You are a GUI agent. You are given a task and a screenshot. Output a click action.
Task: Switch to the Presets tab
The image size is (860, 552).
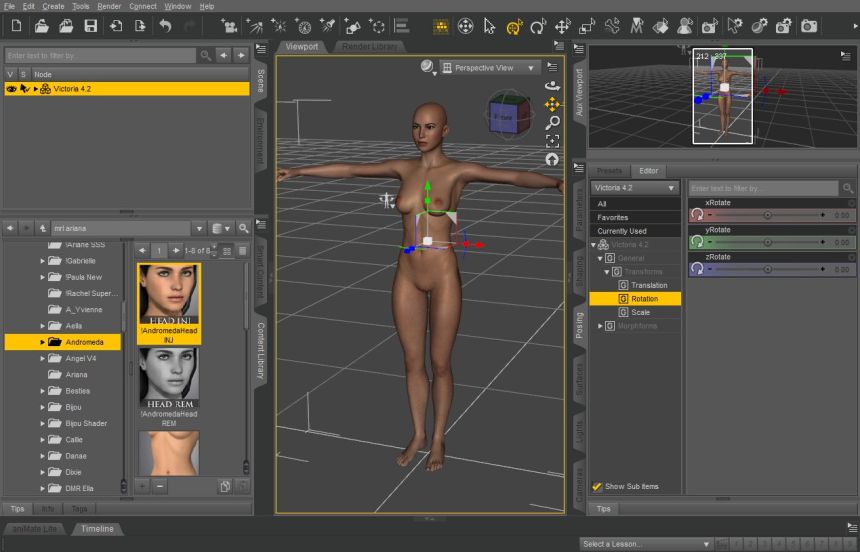[610, 171]
